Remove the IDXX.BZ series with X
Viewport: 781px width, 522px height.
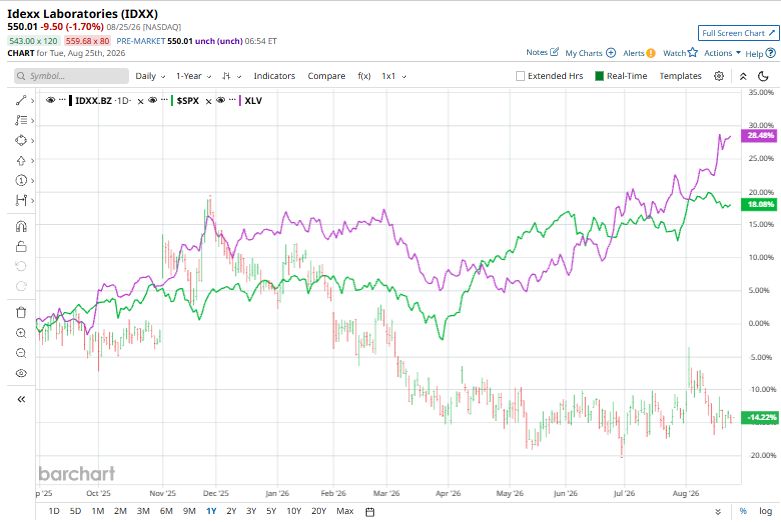point(140,101)
